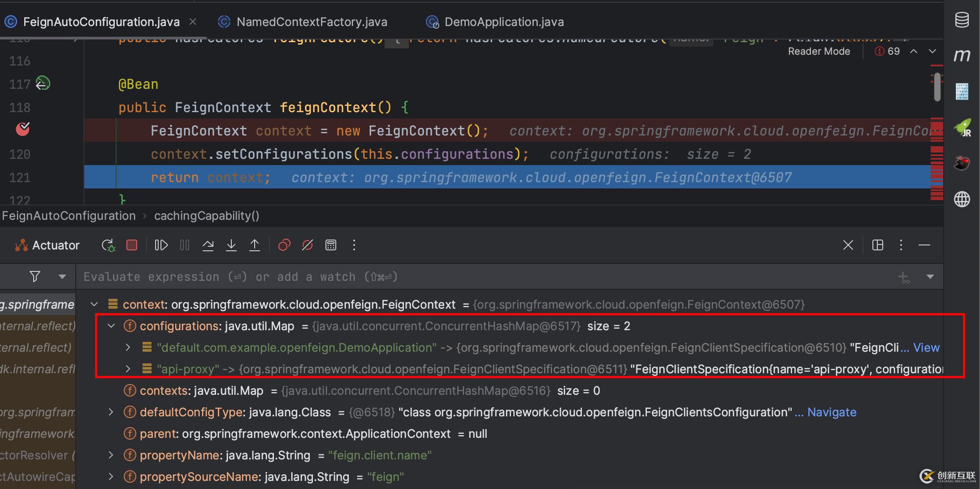The width and height of the screenshot is (980, 489).
Task: Open the Database tool window
Action: tap(962, 20)
